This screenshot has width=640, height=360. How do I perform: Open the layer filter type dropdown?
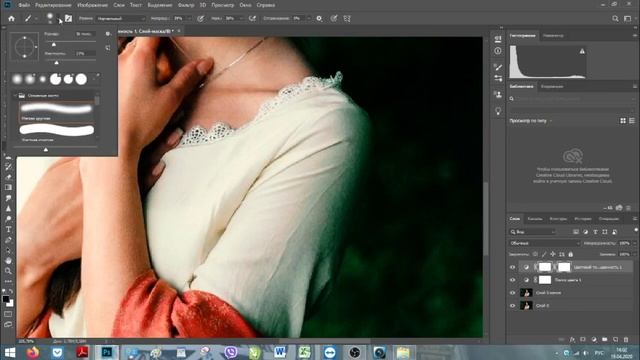click(x=533, y=232)
